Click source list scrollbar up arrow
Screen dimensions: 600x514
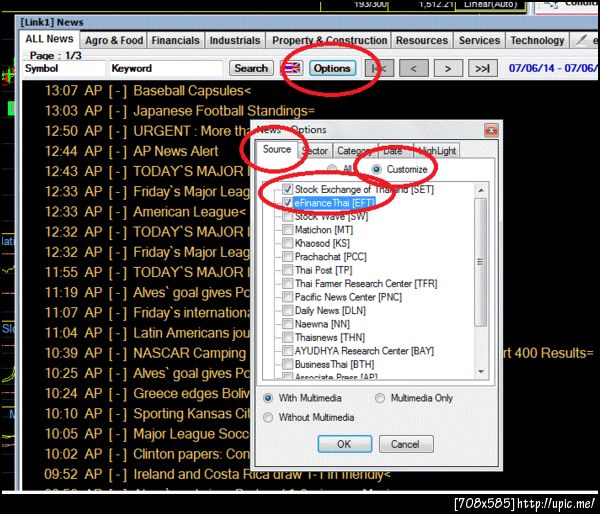(481, 190)
